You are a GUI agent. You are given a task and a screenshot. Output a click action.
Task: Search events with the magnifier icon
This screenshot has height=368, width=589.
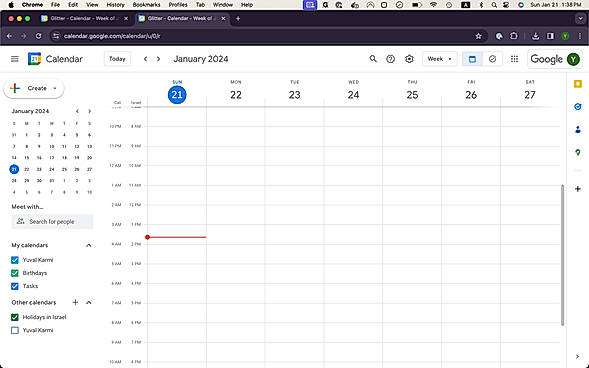[x=373, y=59]
